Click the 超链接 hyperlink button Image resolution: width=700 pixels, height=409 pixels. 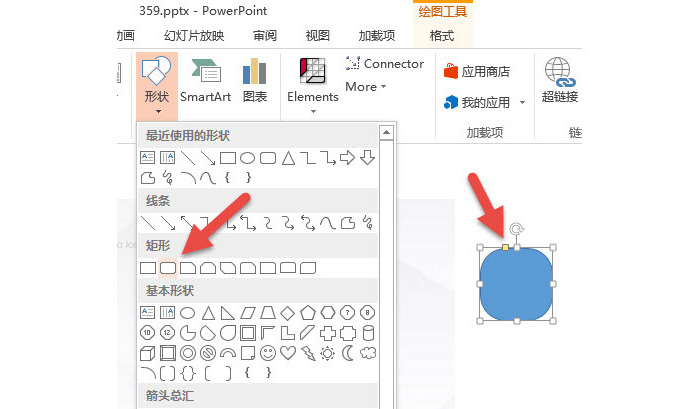click(x=560, y=80)
